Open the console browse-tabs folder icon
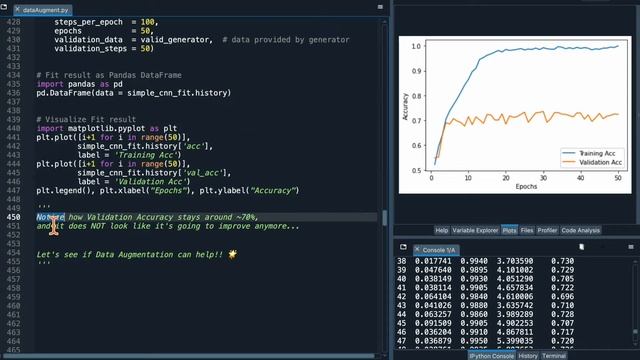The width and height of the screenshot is (640, 360). coord(403,247)
